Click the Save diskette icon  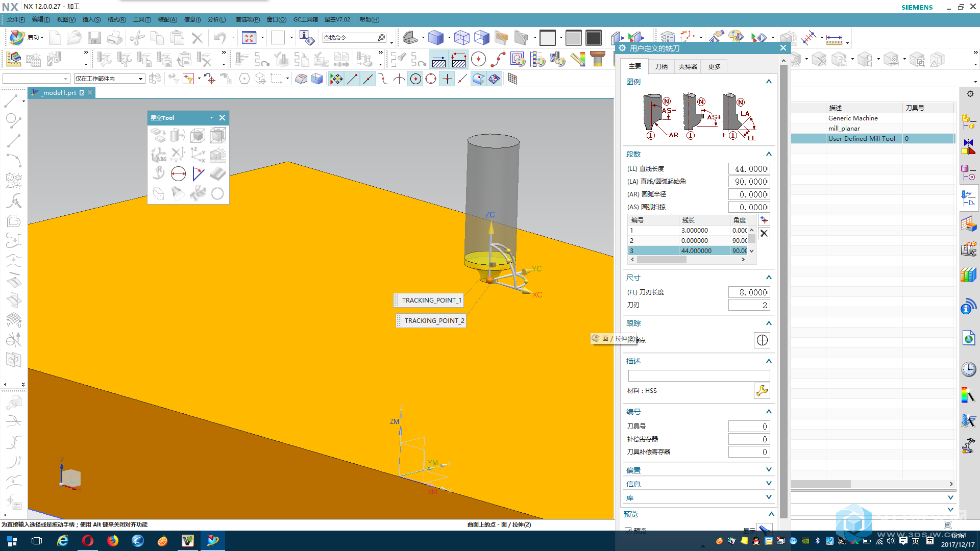pyautogui.click(x=94, y=38)
